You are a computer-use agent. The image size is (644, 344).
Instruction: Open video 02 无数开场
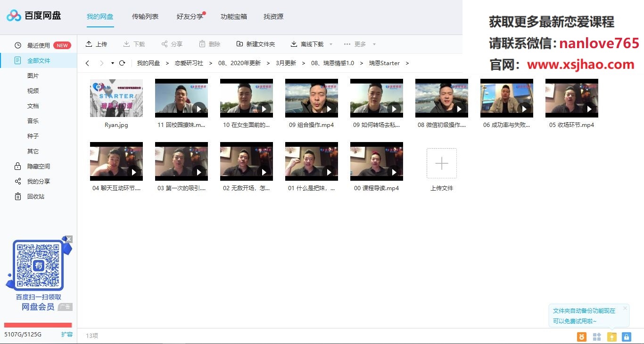(x=247, y=161)
